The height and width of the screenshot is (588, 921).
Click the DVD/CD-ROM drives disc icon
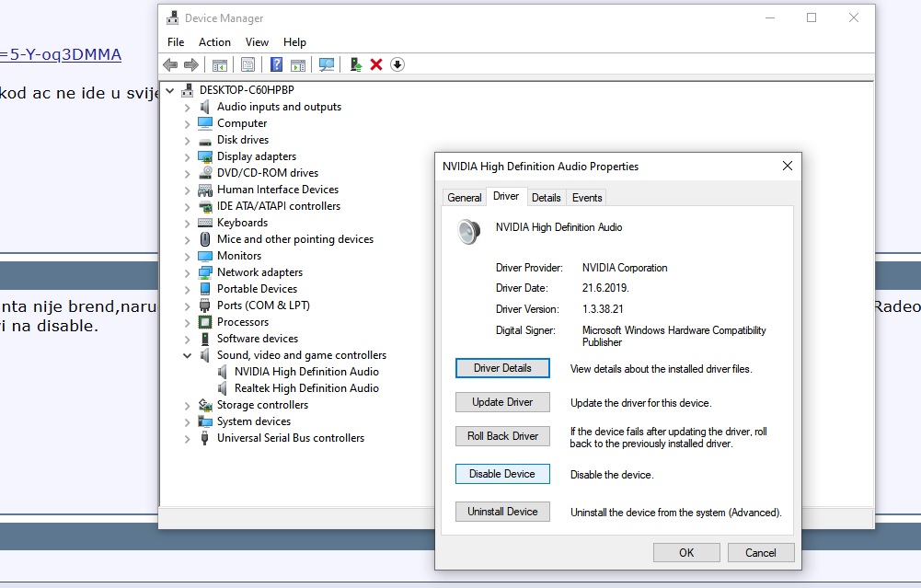(x=205, y=173)
